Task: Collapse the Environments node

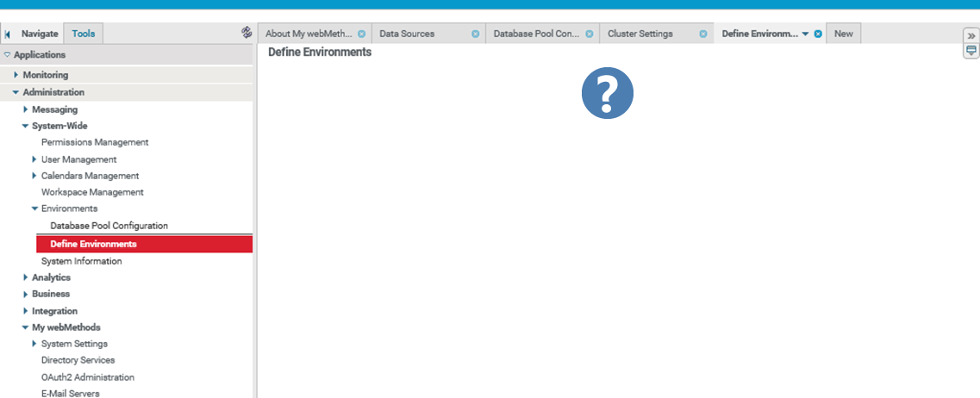Action: 34,208
